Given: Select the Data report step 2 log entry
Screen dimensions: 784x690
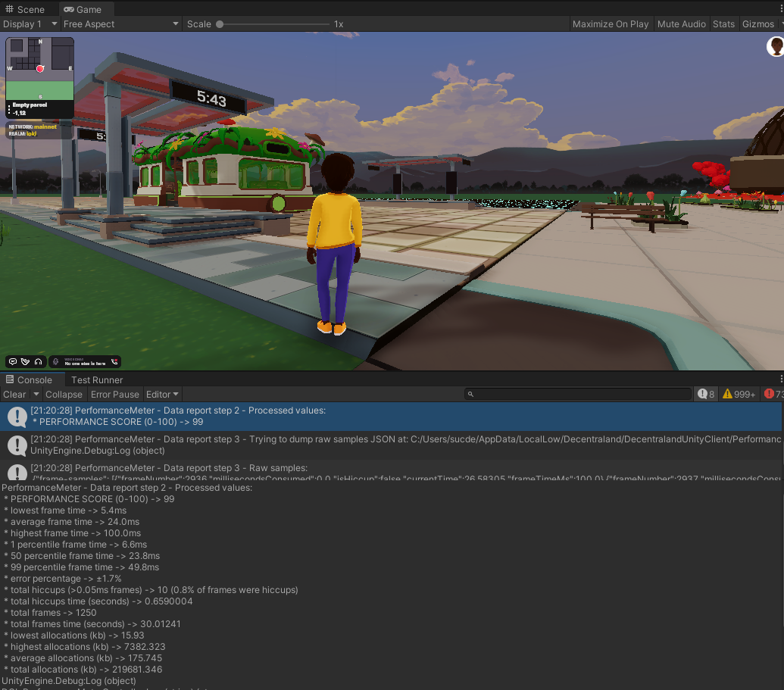Looking at the screenshot, I should [391, 416].
